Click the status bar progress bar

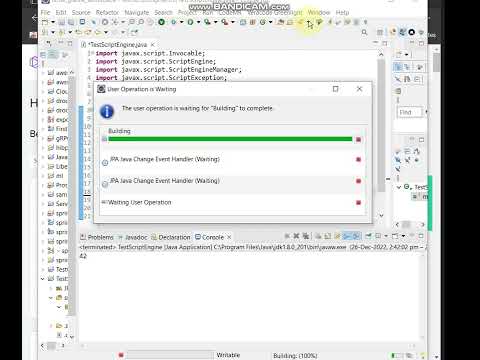coord(170,355)
